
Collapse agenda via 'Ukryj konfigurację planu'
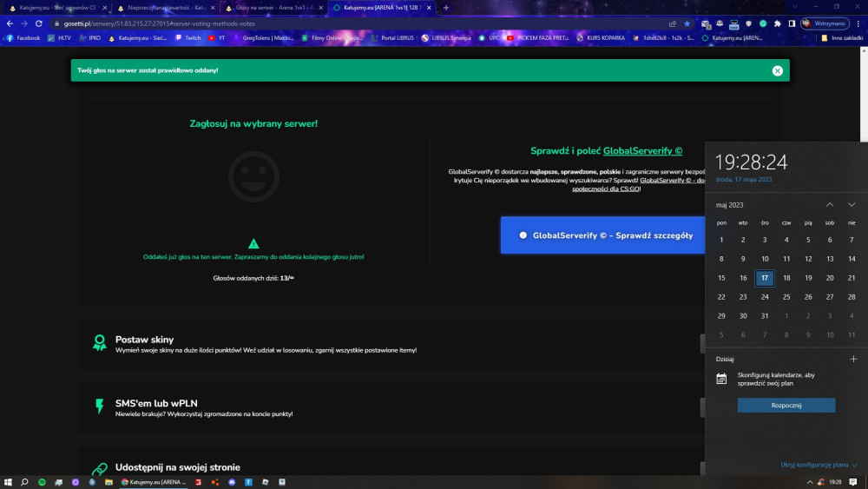pyautogui.click(x=819, y=465)
